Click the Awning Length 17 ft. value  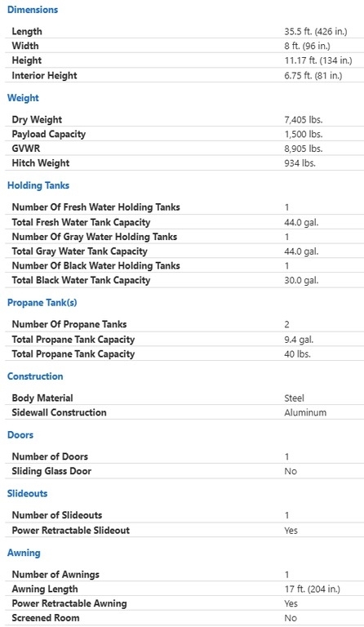click(x=312, y=589)
